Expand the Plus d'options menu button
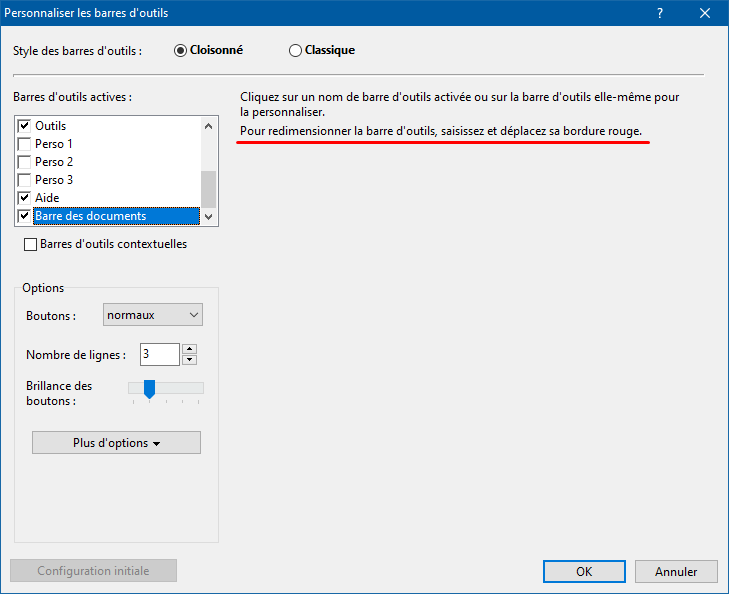 coord(116,443)
